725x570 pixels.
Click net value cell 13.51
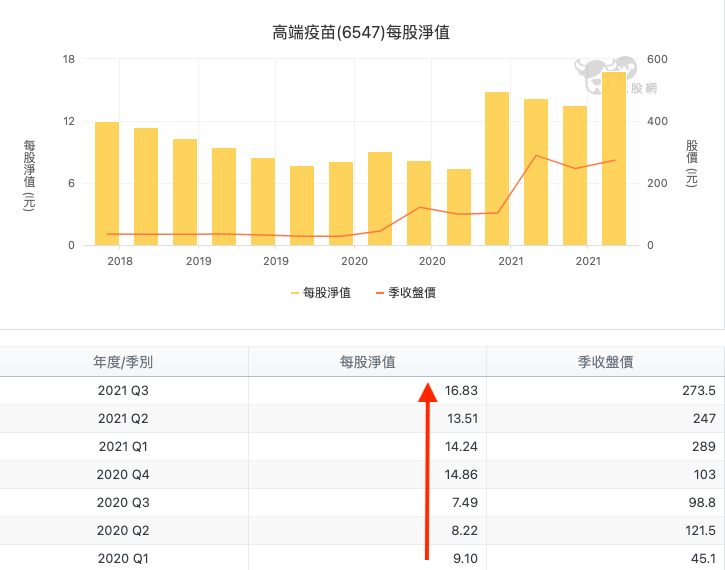[462, 418]
